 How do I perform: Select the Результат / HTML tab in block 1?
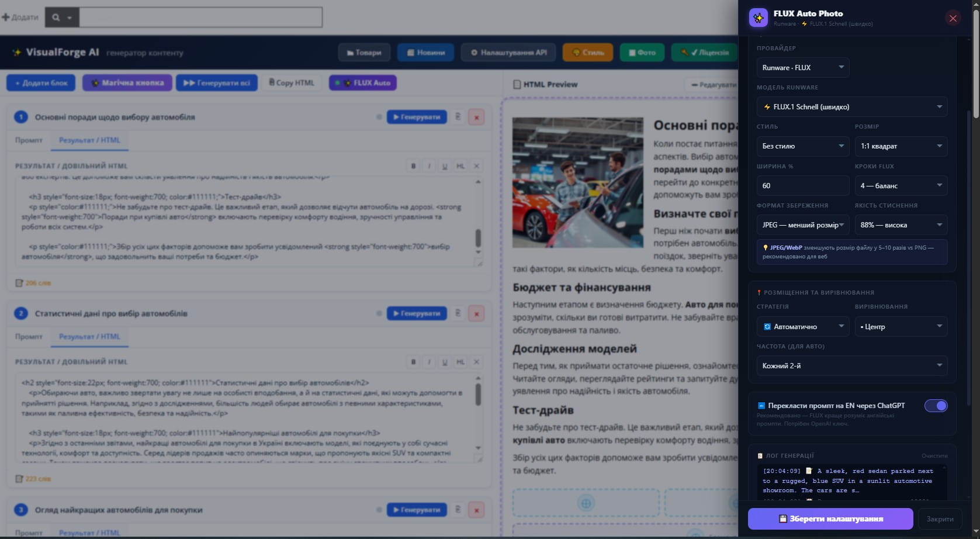point(89,140)
